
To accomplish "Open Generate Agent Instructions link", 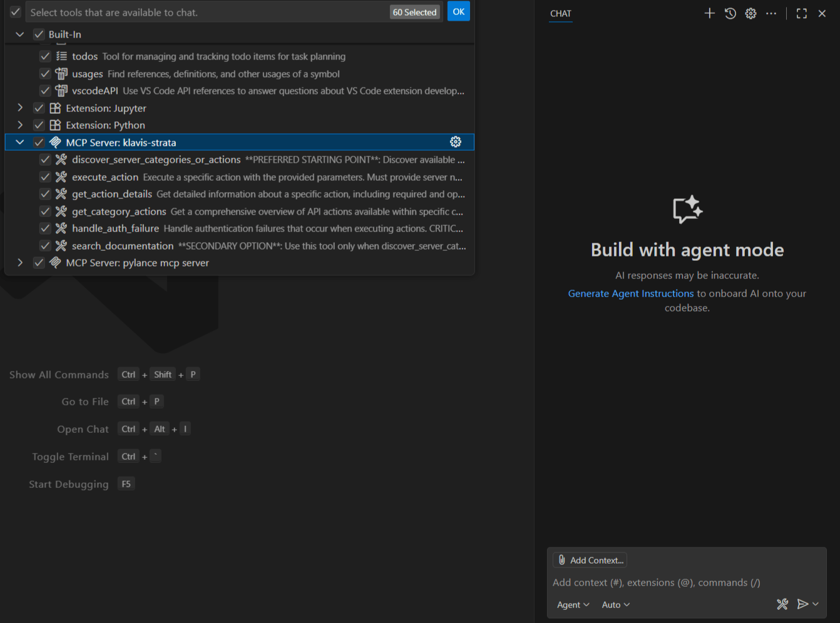I will (630, 293).
